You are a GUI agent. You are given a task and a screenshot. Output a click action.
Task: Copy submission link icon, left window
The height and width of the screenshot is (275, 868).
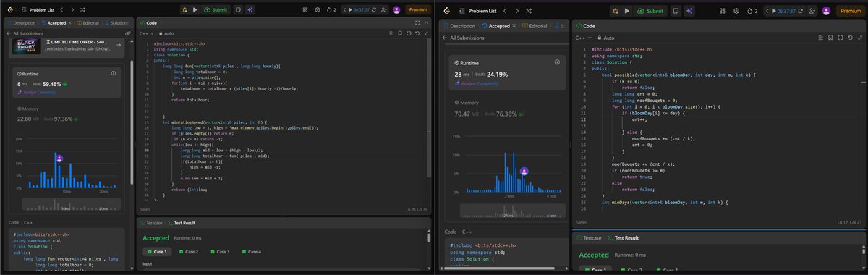click(127, 33)
